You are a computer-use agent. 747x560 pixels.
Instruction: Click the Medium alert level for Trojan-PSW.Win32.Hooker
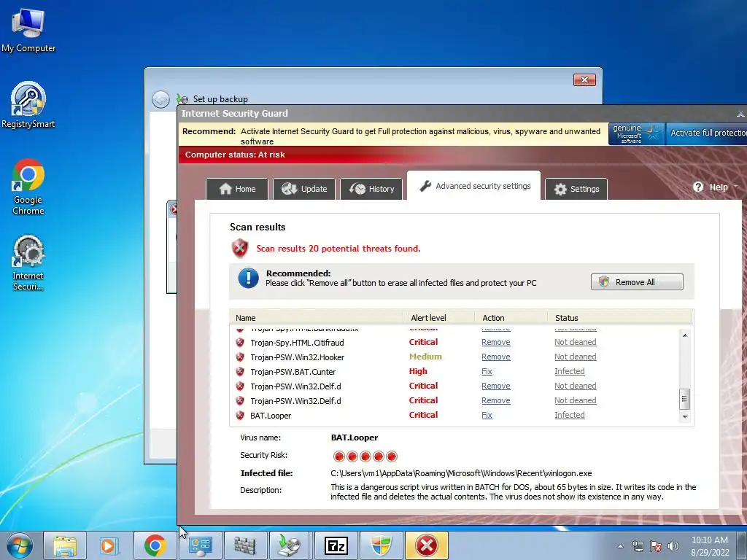click(x=425, y=357)
